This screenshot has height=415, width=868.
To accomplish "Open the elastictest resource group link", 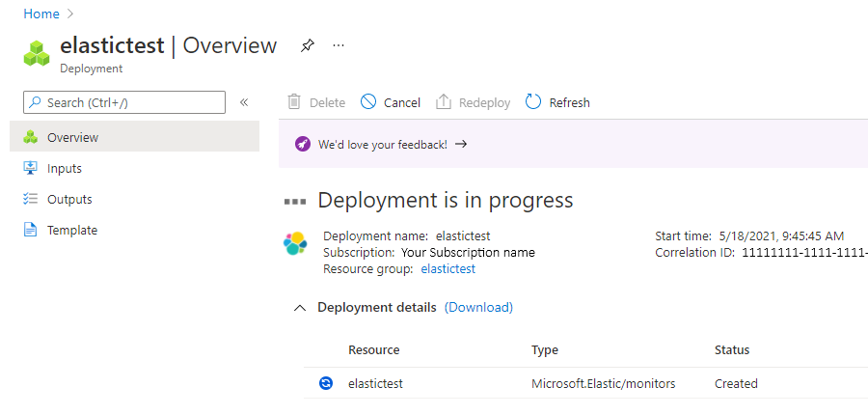I will pyautogui.click(x=448, y=268).
